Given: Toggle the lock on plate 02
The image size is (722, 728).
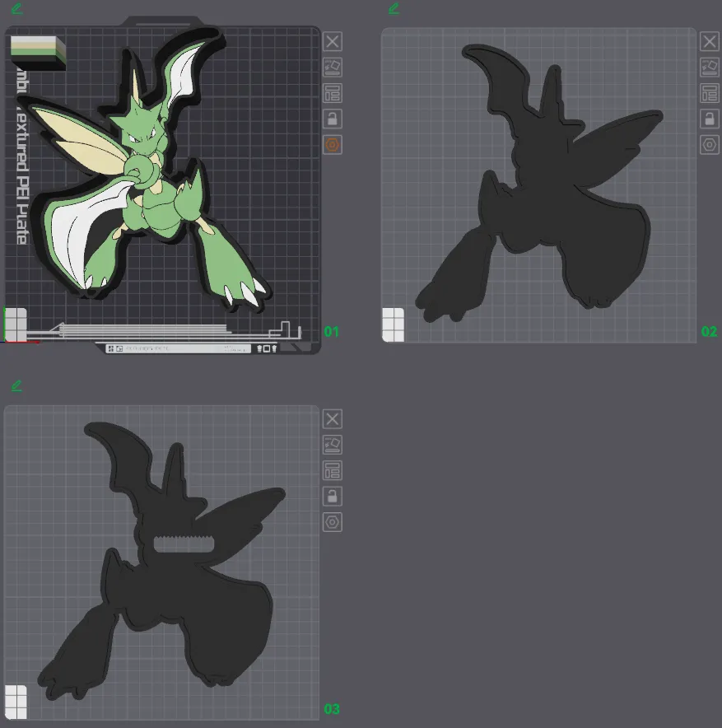Looking at the screenshot, I should 710,119.
